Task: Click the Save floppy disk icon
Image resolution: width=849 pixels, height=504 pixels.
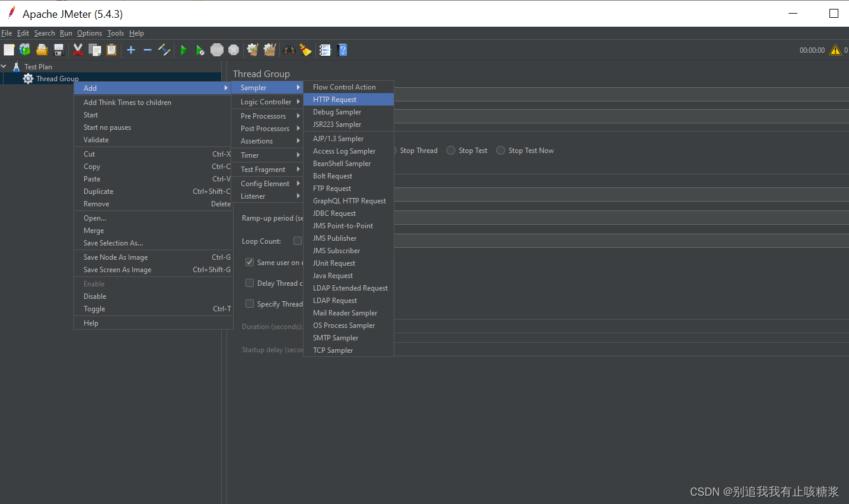Action: [x=59, y=50]
